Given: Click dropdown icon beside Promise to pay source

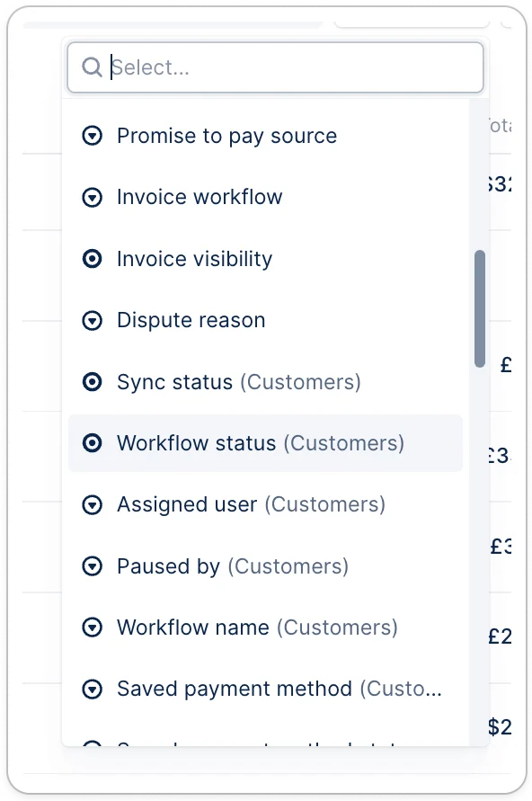Looking at the screenshot, I should pyautogui.click(x=92, y=136).
